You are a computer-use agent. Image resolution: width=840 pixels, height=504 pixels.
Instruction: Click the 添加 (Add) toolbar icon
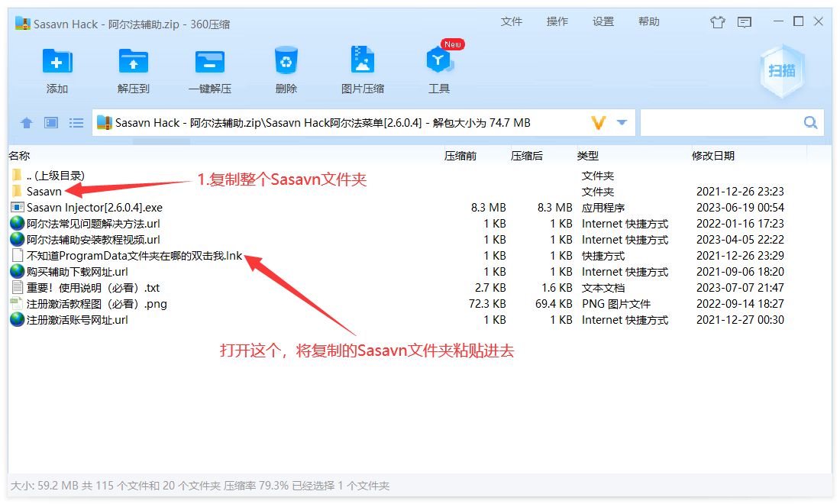pyautogui.click(x=57, y=62)
